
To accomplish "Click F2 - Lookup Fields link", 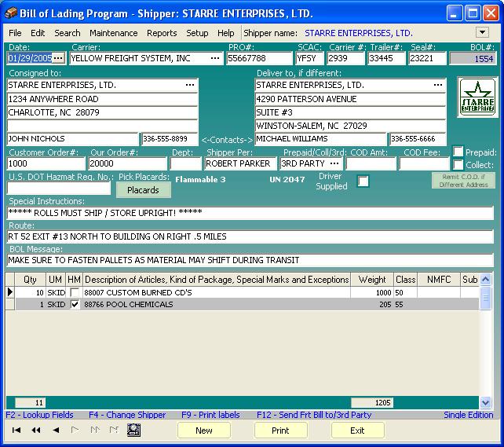I will click(x=39, y=415).
